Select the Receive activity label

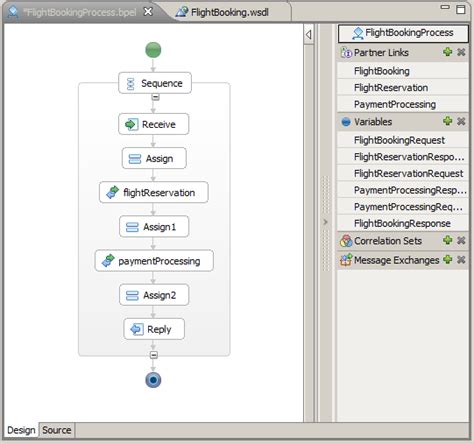tap(159, 124)
